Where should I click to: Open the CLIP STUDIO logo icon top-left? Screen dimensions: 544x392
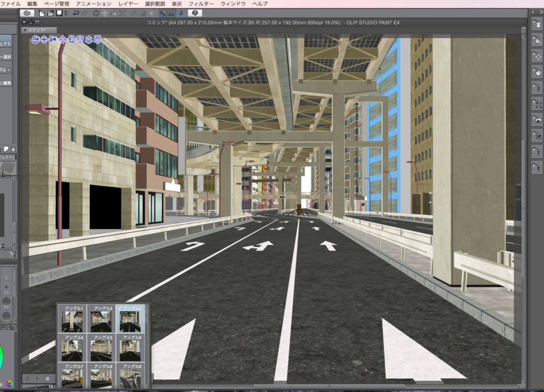(27, 13)
